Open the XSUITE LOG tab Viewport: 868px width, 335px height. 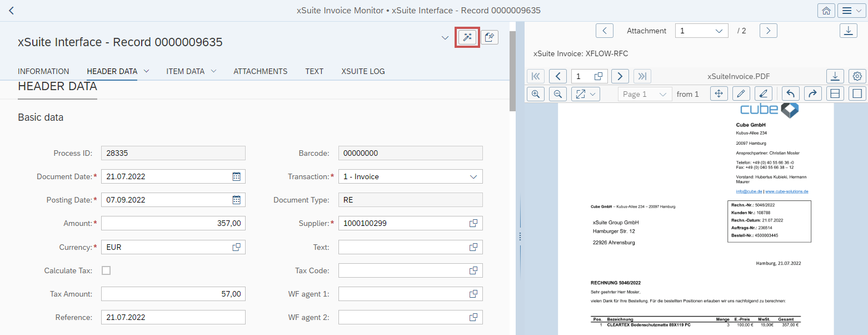pos(362,71)
